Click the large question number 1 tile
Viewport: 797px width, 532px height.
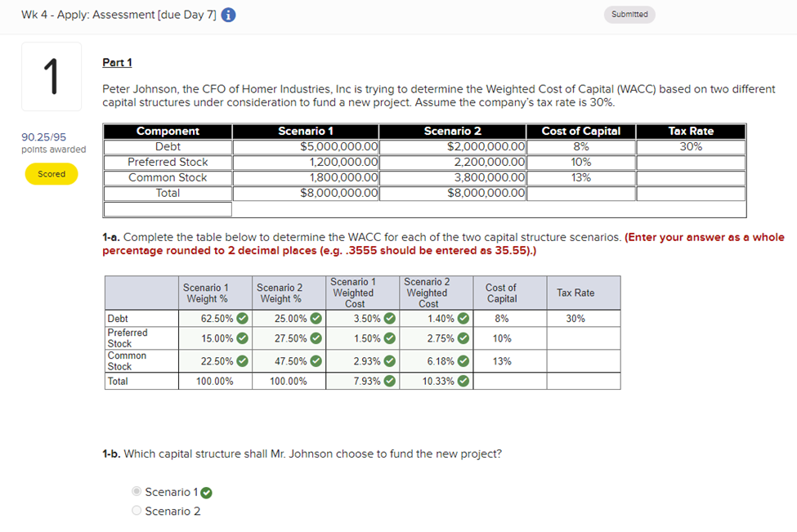coord(51,75)
